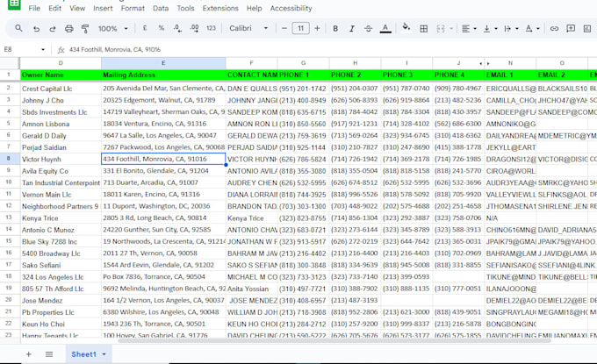Expand merge cells options arrow
This screenshot has height=364, width=597.
click(x=451, y=29)
